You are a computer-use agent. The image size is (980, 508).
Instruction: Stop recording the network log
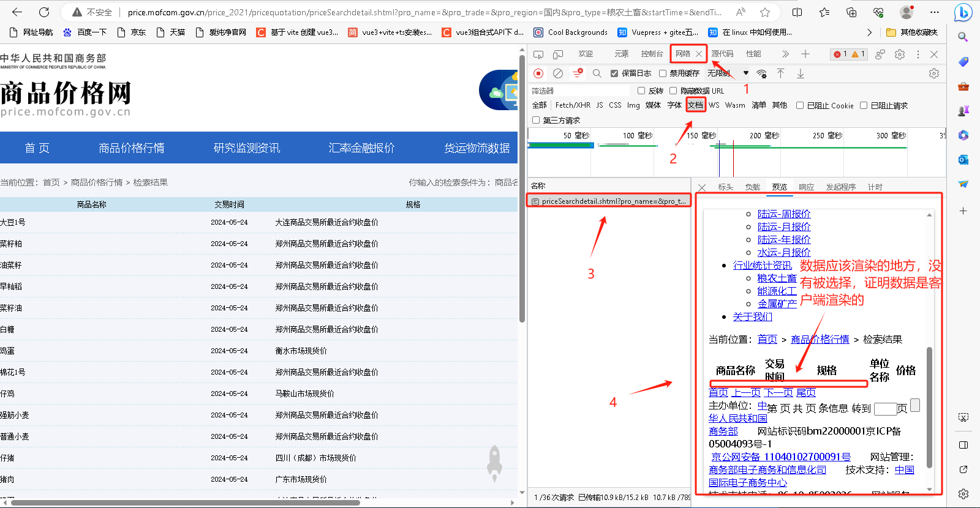tap(538, 73)
